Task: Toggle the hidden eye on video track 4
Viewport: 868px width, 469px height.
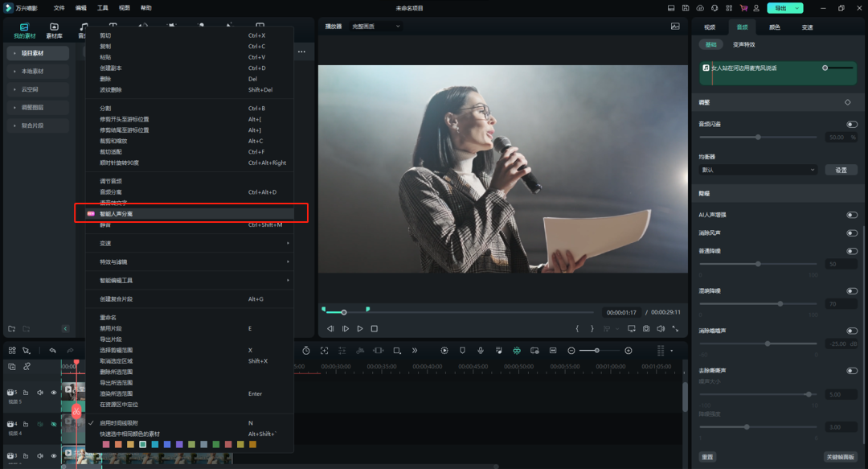Action: 54,424
